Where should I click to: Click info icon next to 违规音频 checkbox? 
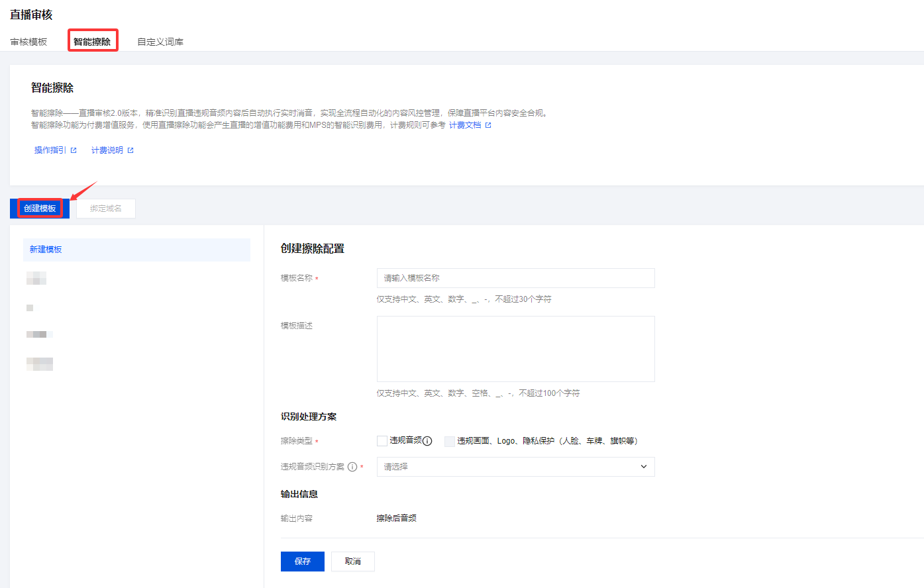pyautogui.click(x=427, y=441)
